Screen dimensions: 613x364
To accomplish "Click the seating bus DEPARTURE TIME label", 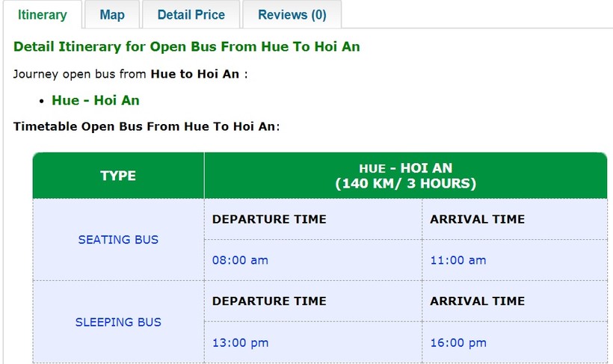I will click(269, 219).
